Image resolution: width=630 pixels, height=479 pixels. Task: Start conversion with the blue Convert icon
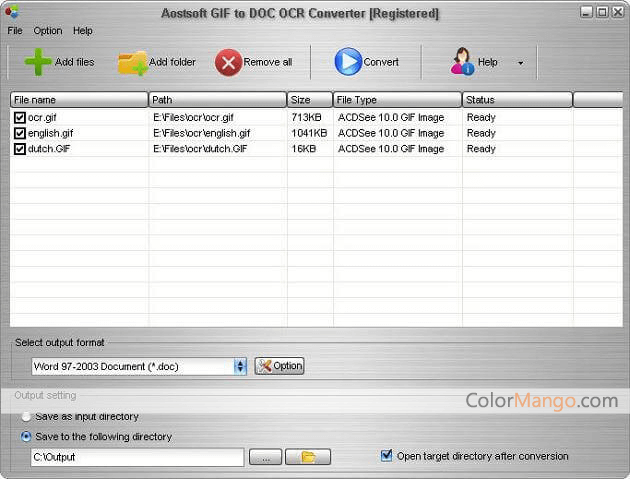pyautogui.click(x=348, y=61)
